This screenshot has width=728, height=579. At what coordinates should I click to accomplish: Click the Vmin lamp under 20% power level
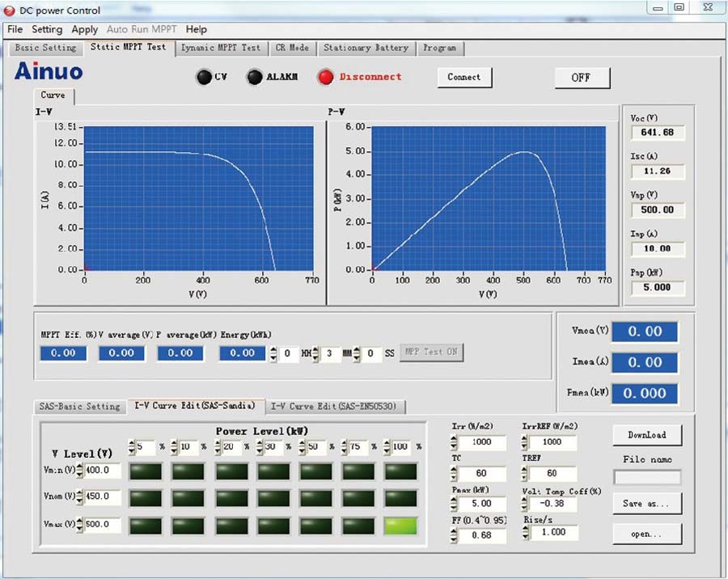[233, 471]
